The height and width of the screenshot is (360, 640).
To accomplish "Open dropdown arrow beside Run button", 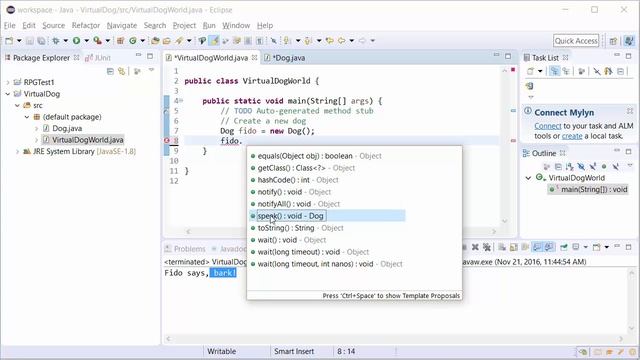I will [86, 41].
